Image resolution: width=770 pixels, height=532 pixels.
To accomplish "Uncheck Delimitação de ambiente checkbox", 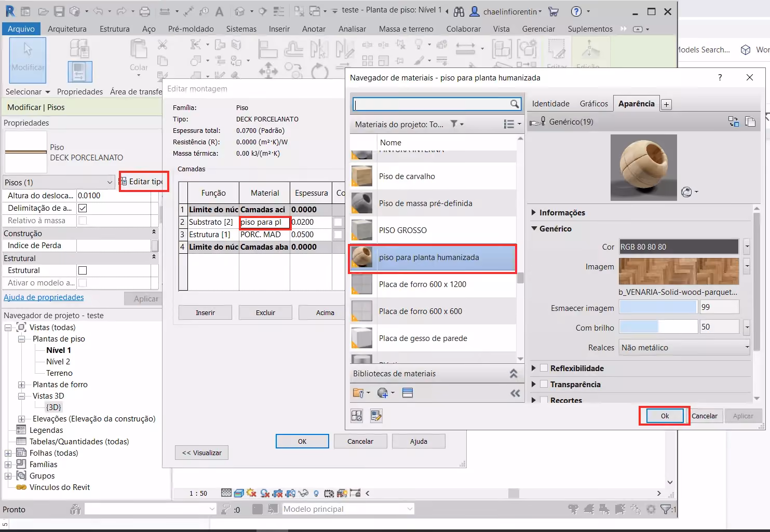I will (x=83, y=208).
